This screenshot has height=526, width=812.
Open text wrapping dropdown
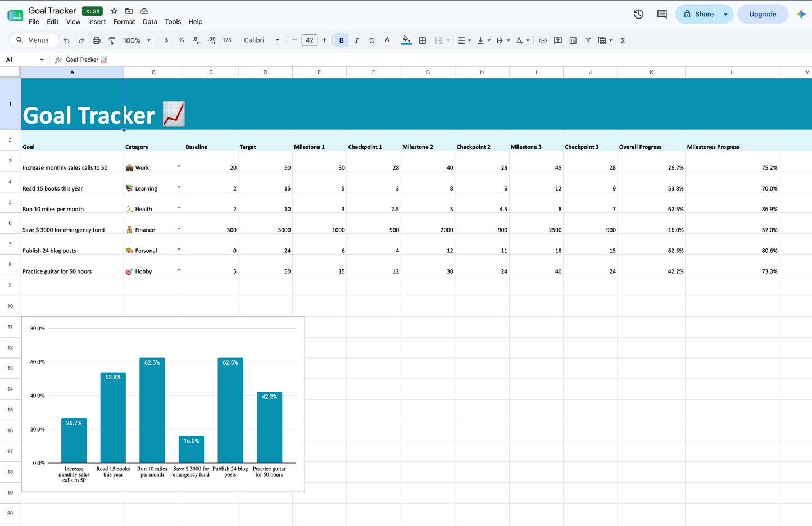(503, 40)
